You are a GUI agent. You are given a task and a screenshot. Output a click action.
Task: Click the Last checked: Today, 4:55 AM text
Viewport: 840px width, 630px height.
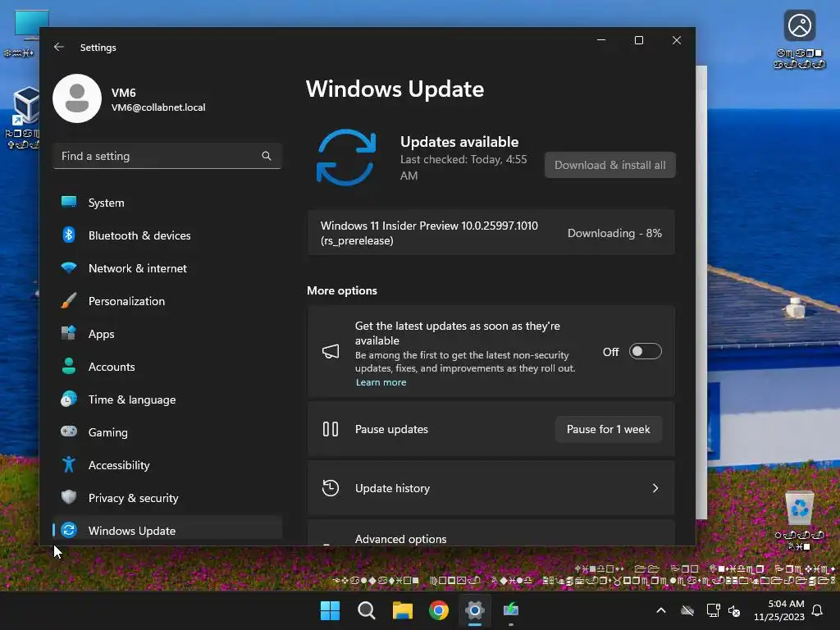point(463,167)
